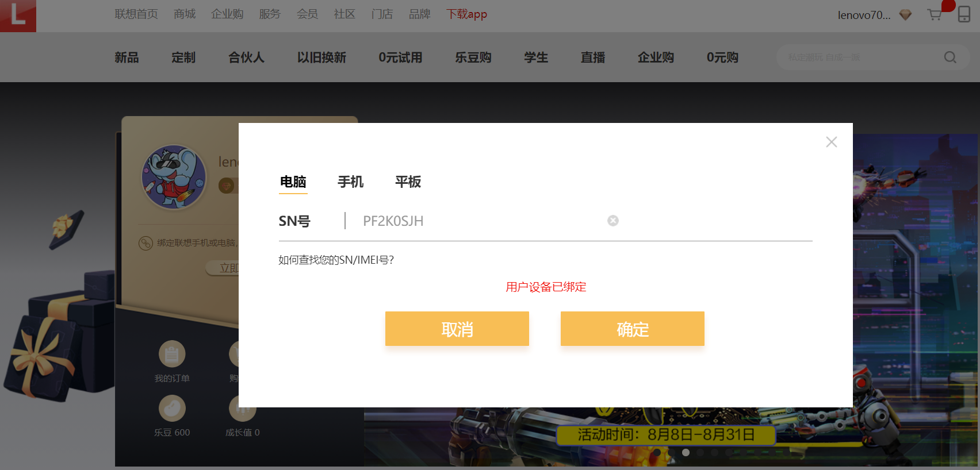Open 商城 in top navigation
The width and height of the screenshot is (980, 470).
tap(185, 14)
